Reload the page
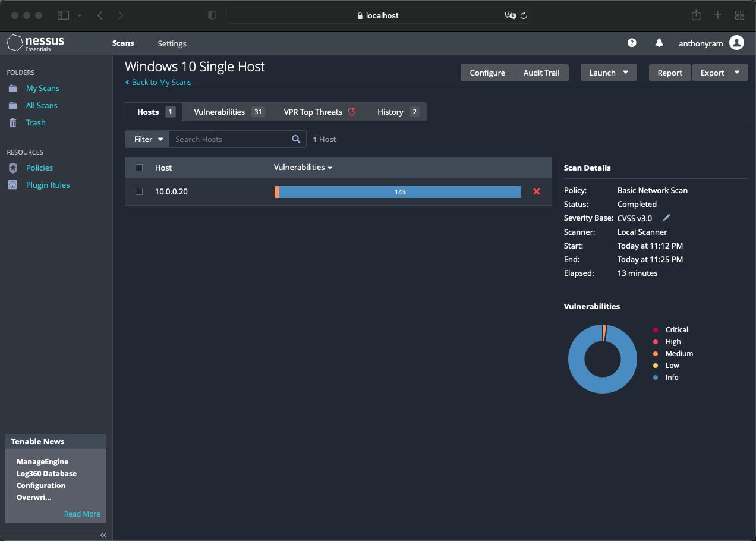 coord(524,15)
